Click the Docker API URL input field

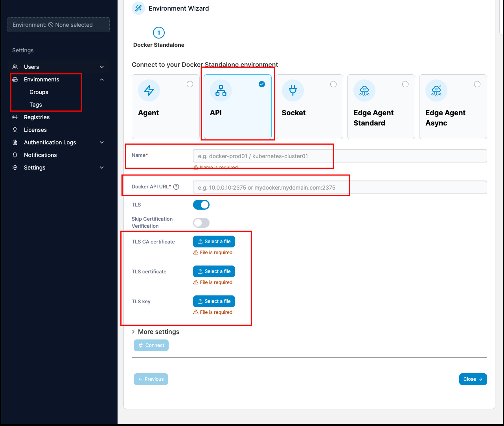[x=340, y=188]
